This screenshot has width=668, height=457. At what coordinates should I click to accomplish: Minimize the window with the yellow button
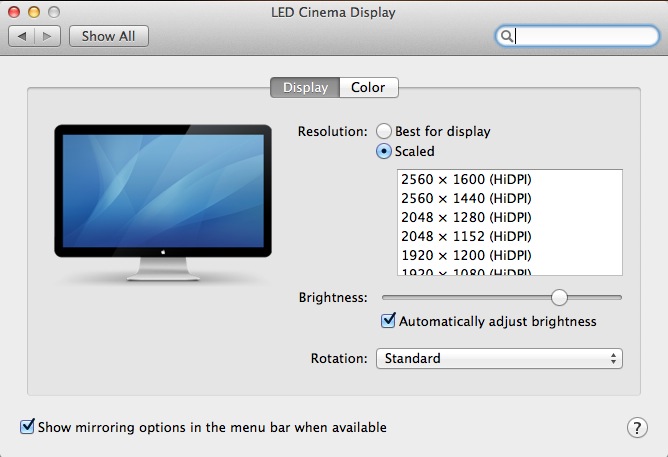click(34, 12)
